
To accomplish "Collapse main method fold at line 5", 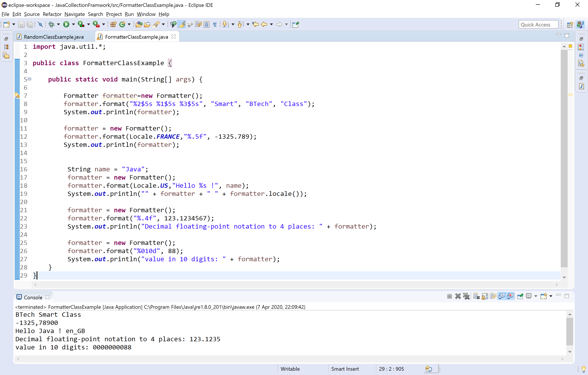I will [29, 79].
